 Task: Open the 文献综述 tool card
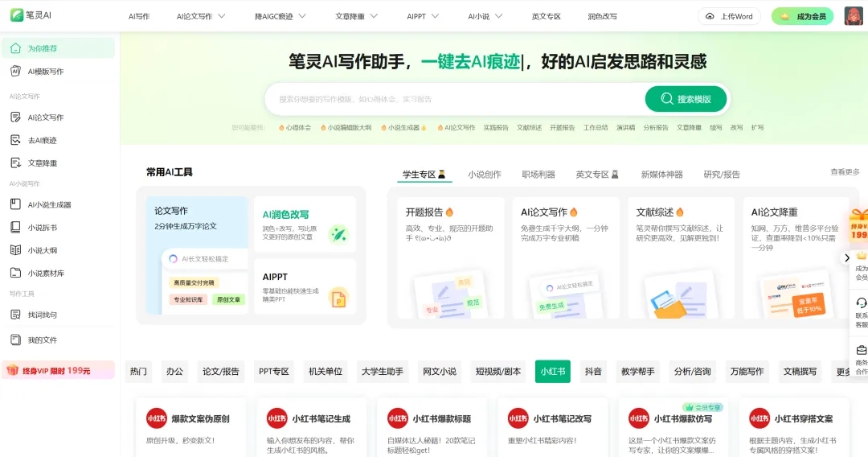pyautogui.click(x=681, y=257)
